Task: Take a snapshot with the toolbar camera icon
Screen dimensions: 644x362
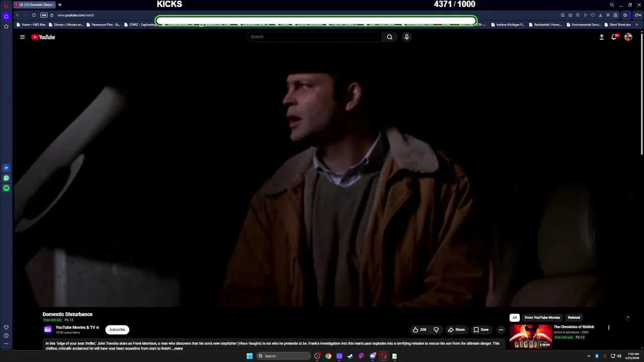Action: click(570, 15)
